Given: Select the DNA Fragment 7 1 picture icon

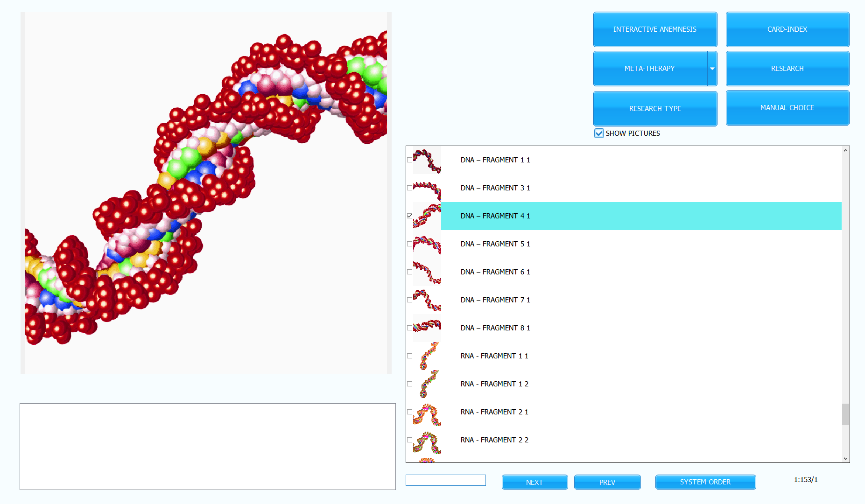Looking at the screenshot, I should tap(427, 300).
